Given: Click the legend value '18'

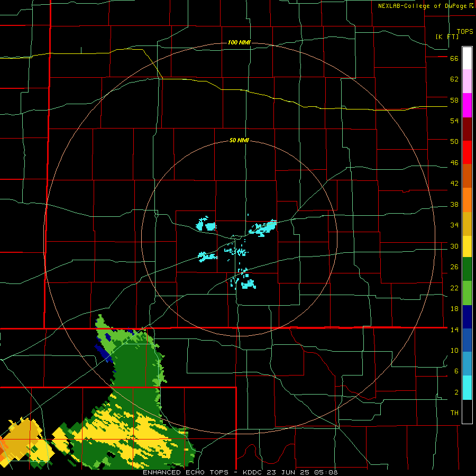Looking at the screenshot, I should pos(454,309).
